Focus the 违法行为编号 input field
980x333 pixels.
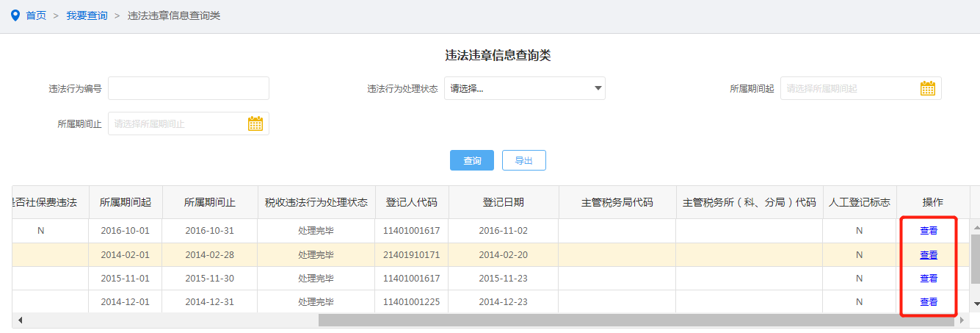[x=189, y=88]
